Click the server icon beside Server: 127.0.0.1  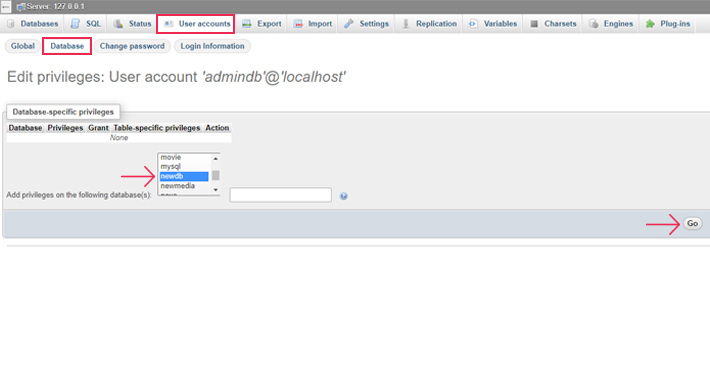tap(21, 7)
